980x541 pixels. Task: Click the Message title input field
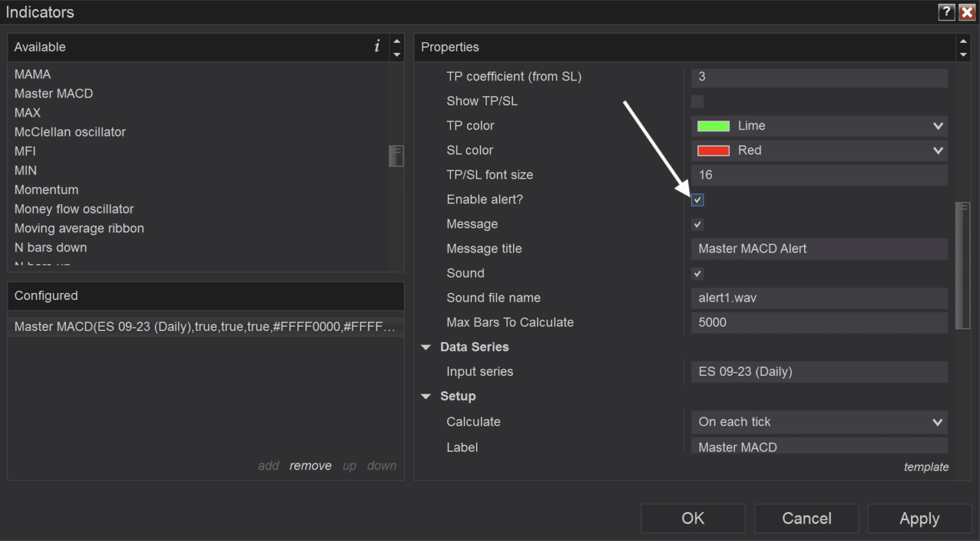coord(819,249)
